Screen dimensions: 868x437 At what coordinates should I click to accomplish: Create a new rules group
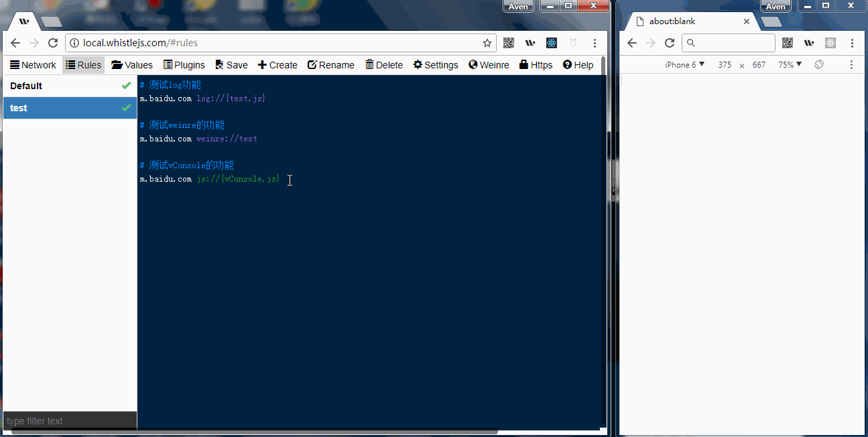277,65
